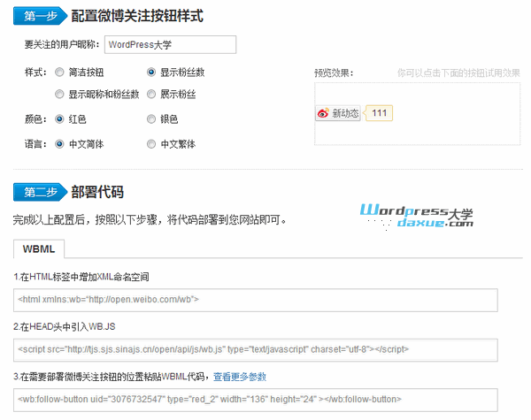Click the user nickname input field
This screenshot has height=420, width=531.
tap(170, 45)
